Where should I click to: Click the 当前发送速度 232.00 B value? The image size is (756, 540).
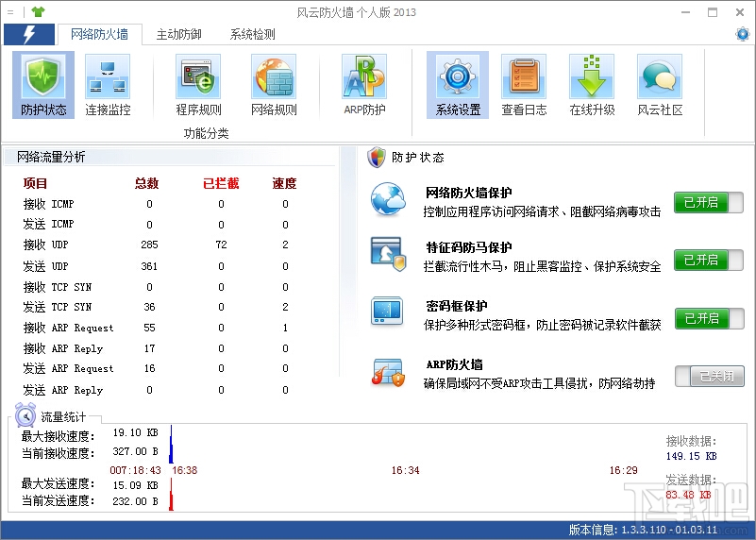click(136, 501)
